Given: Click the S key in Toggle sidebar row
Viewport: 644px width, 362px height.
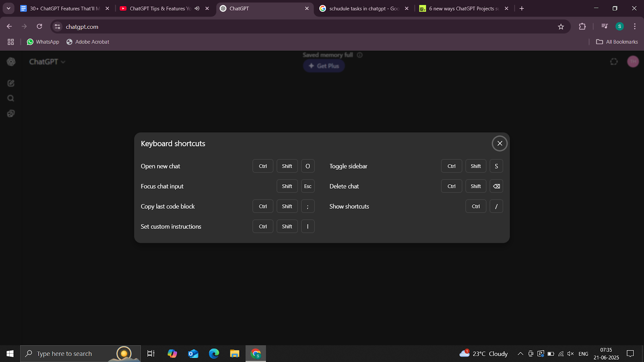Looking at the screenshot, I should click(496, 166).
